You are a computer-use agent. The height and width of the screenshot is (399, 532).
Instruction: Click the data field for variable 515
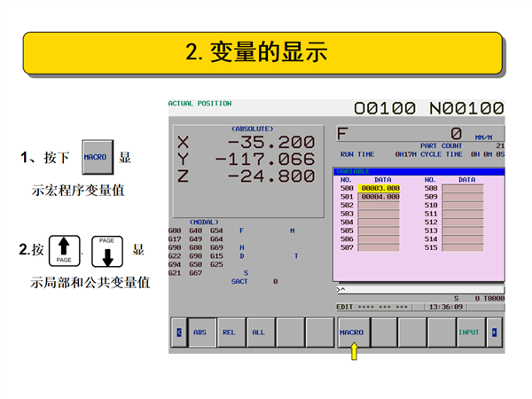463,247
